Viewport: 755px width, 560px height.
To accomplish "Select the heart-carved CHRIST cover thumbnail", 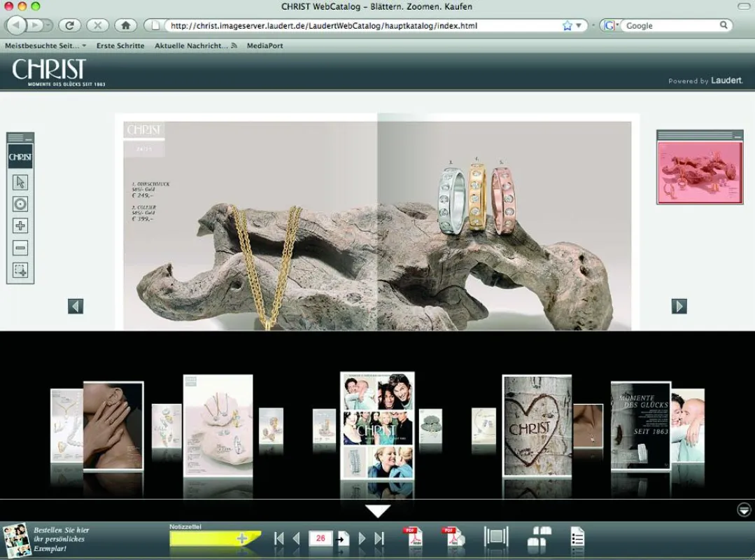I will tap(537, 425).
